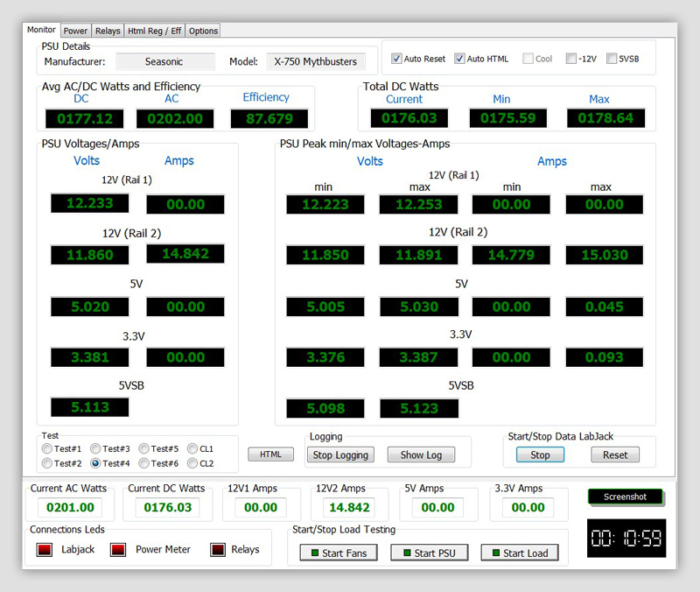
Task: Click the Power Meter connection LED
Action: (118, 550)
